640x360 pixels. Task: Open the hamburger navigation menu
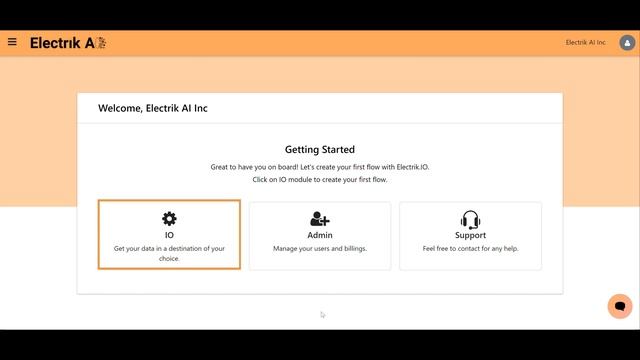12,42
